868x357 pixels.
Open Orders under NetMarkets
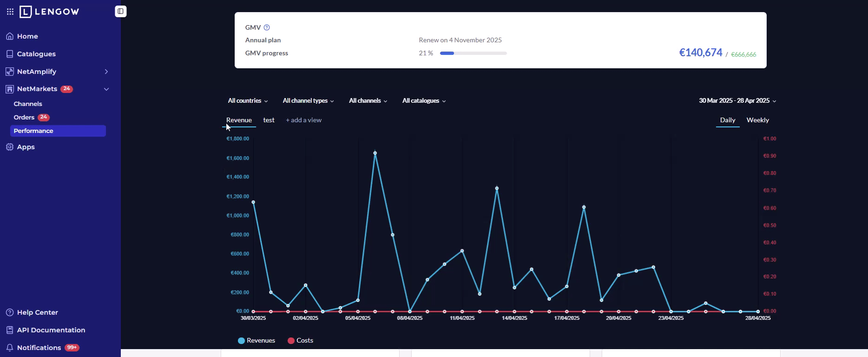pyautogui.click(x=24, y=118)
